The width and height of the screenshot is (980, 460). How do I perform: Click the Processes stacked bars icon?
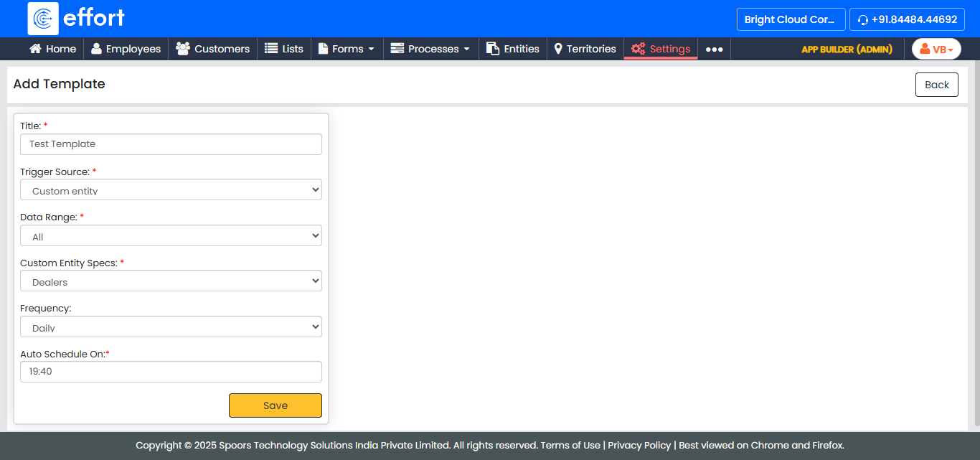pyautogui.click(x=397, y=49)
